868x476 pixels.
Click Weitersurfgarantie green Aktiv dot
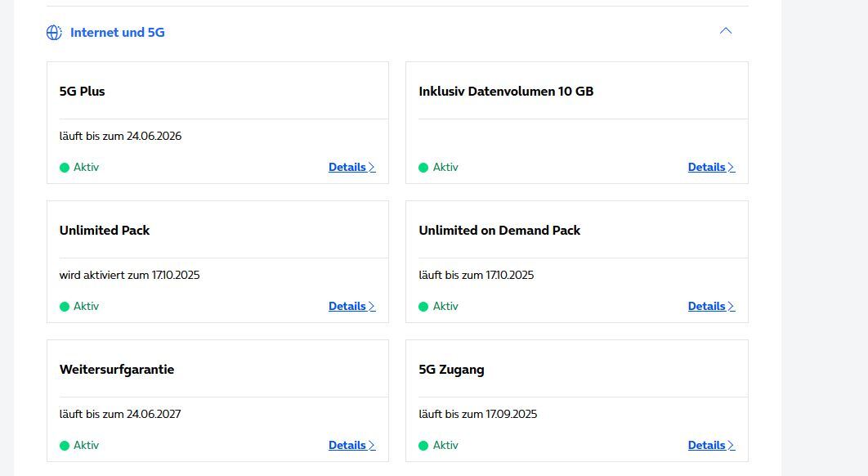[65, 446]
